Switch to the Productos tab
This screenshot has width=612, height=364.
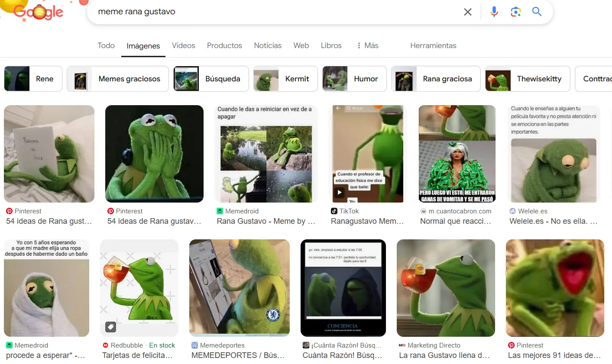224,45
